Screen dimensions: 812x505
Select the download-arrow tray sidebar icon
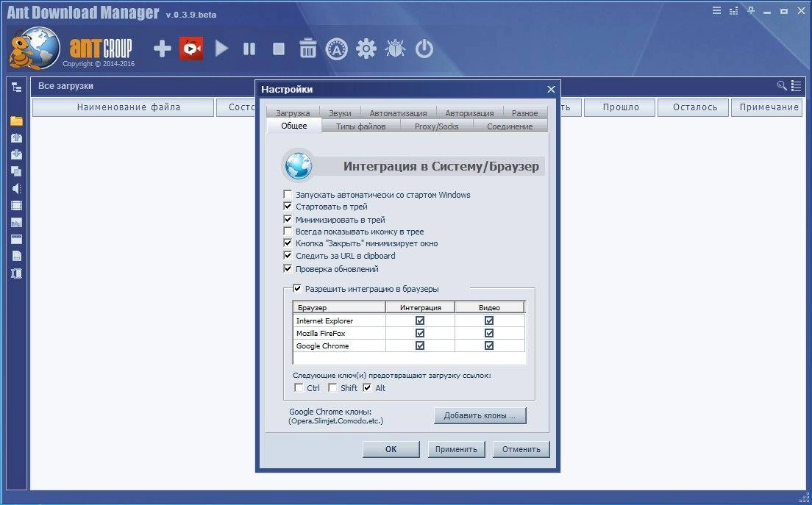tap(17, 154)
